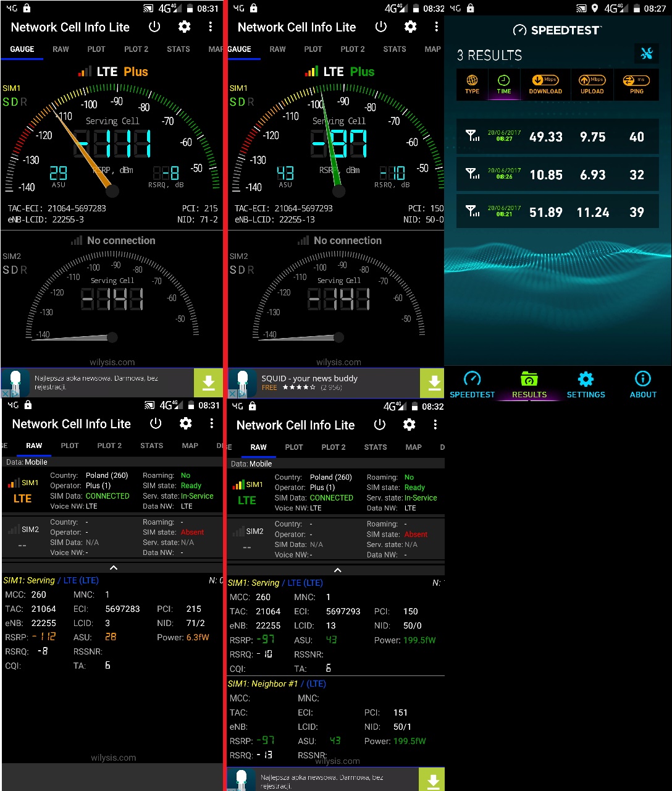Open settings gear on the 08:31 RAW screen
This screenshot has width=672, height=791.
pyautogui.click(x=185, y=424)
